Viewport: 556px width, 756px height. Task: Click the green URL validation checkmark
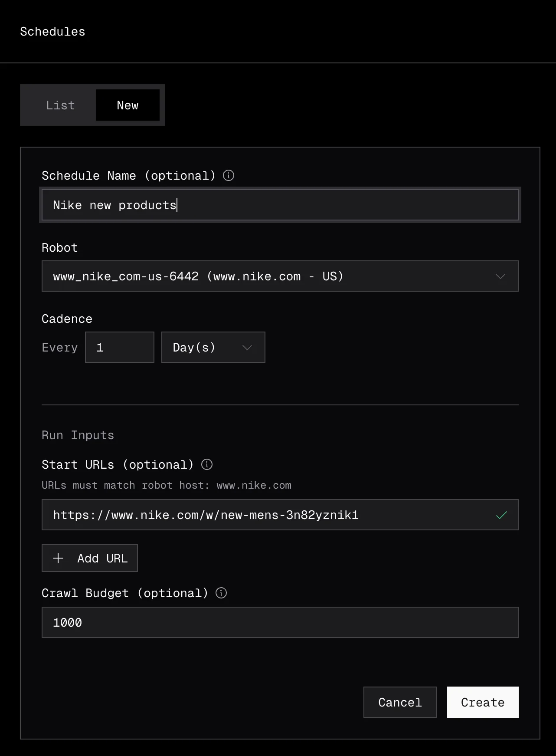[x=501, y=515]
